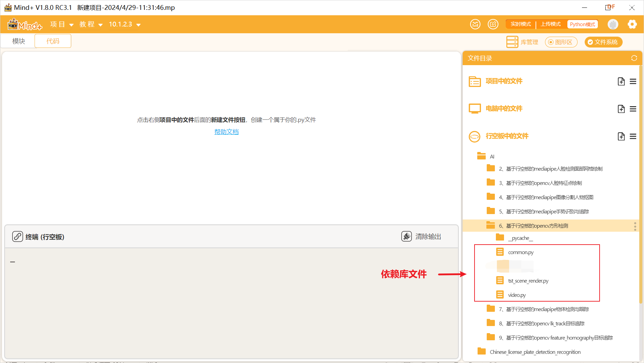Maximize the Mind+ window
Image resolution: width=644 pixels, height=363 pixels.
608,7
